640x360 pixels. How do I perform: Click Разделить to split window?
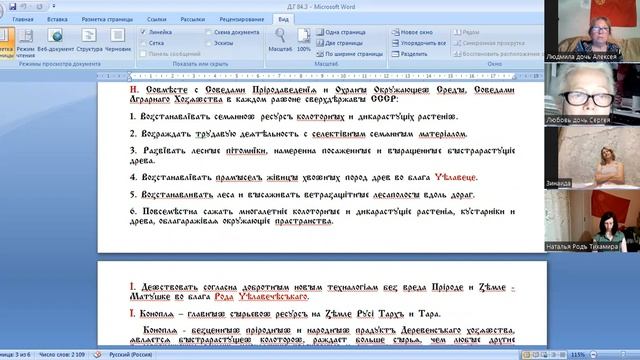coord(409,54)
